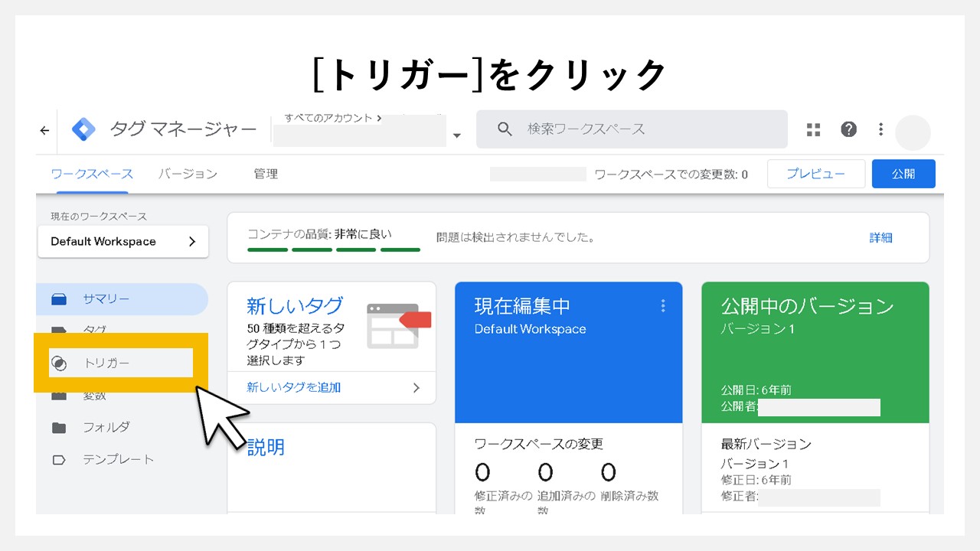Viewport: 980px width, 551px height.
Task: Open the タグ section icon in sidebar
Action: (x=58, y=331)
